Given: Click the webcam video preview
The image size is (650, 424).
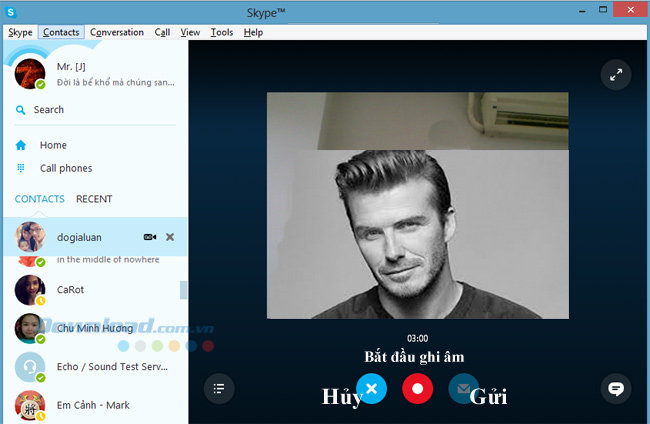Looking at the screenshot, I should 417,205.
